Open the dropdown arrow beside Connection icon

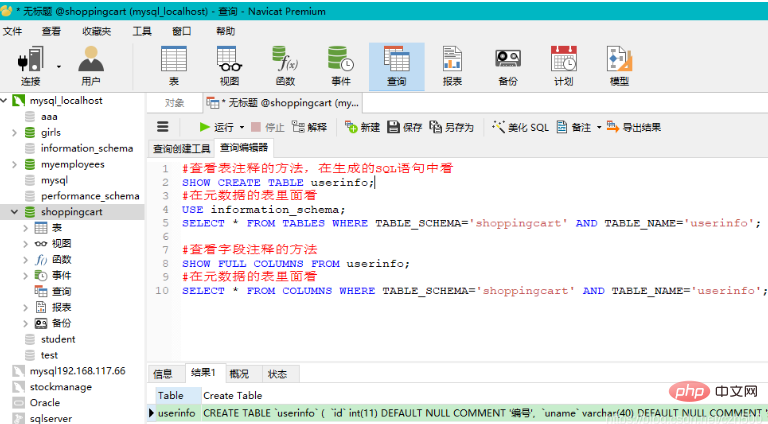(x=59, y=67)
